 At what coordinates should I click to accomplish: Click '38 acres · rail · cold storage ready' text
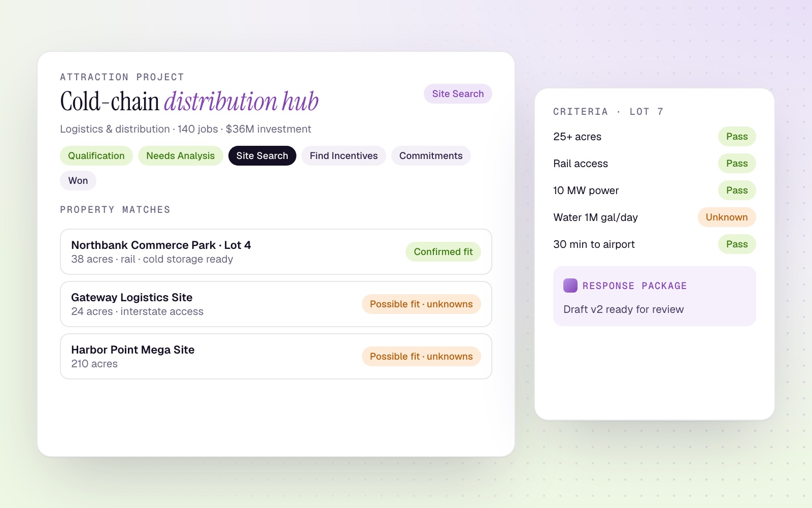(152, 259)
